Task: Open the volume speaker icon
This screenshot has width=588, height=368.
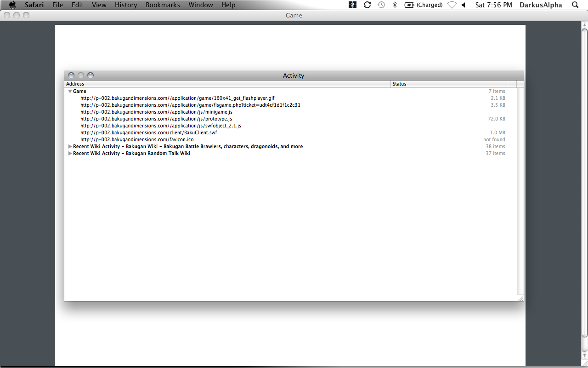Action: (x=464, y=5)
